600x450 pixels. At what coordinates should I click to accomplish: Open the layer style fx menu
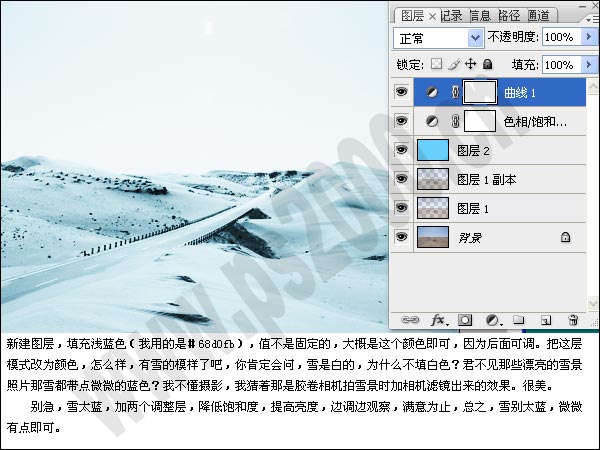coord(437,320)
